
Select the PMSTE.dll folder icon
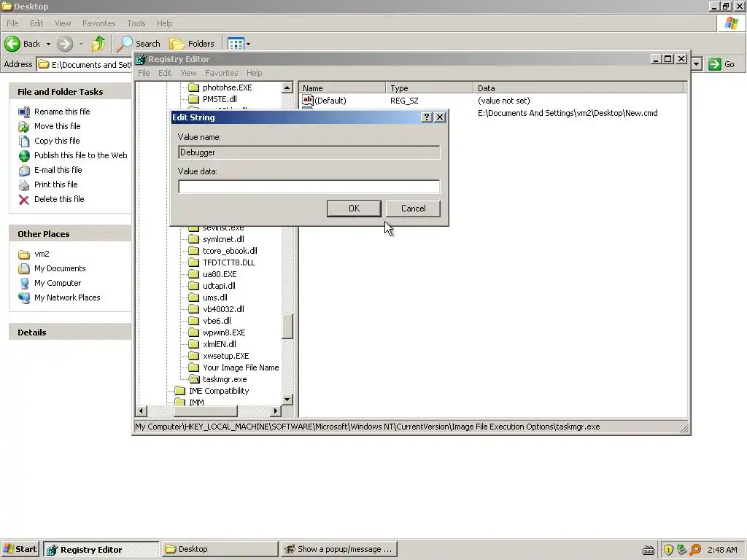193,99
